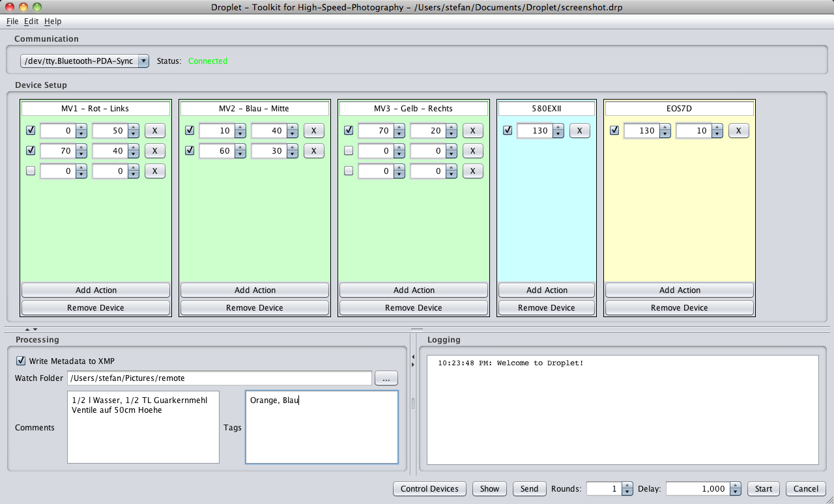
Task: Enable the third action checkbox in MV1
Action: [x=31, y=171]
